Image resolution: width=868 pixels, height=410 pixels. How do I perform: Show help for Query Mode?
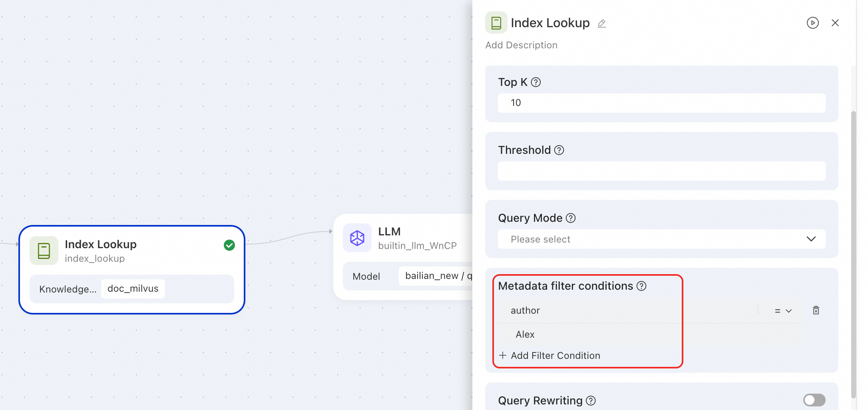pos(571,218)
